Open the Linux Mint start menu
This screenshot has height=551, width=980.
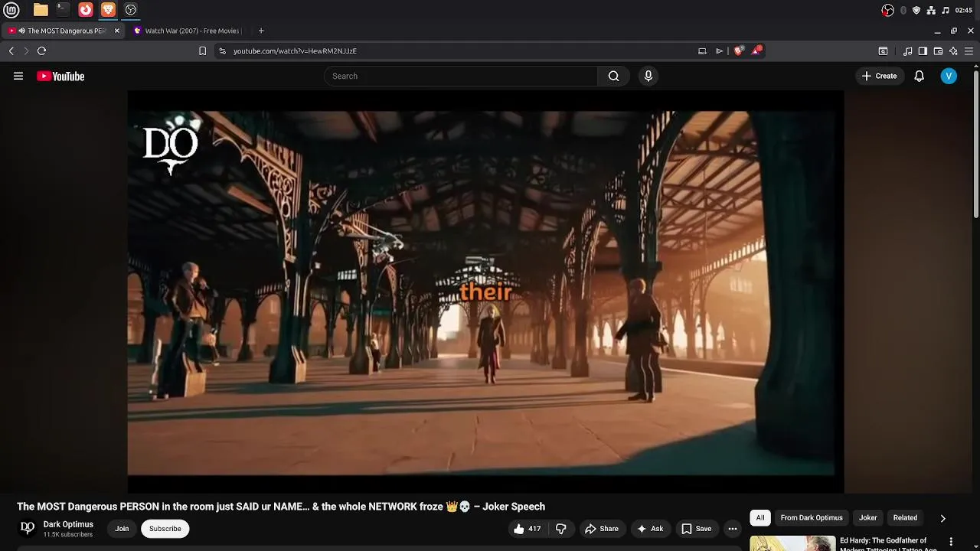(11, 10)
